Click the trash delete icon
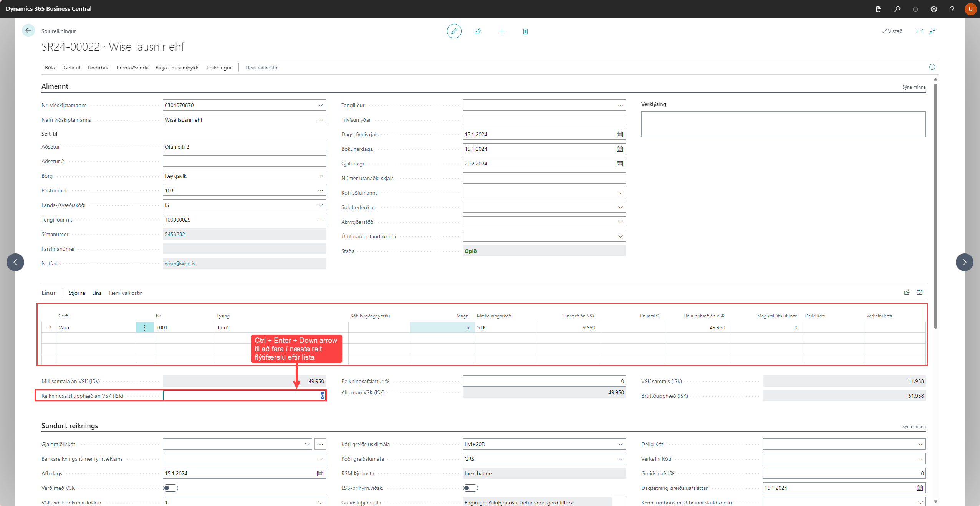 point(525,31)
